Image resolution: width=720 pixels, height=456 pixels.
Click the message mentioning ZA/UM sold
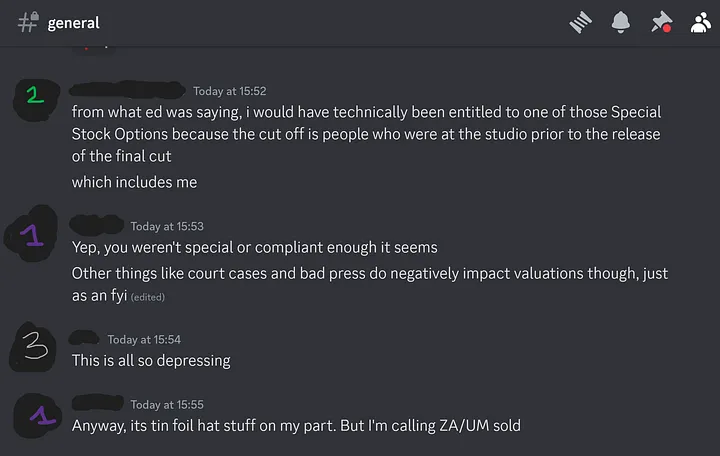(x=296, y=425)
